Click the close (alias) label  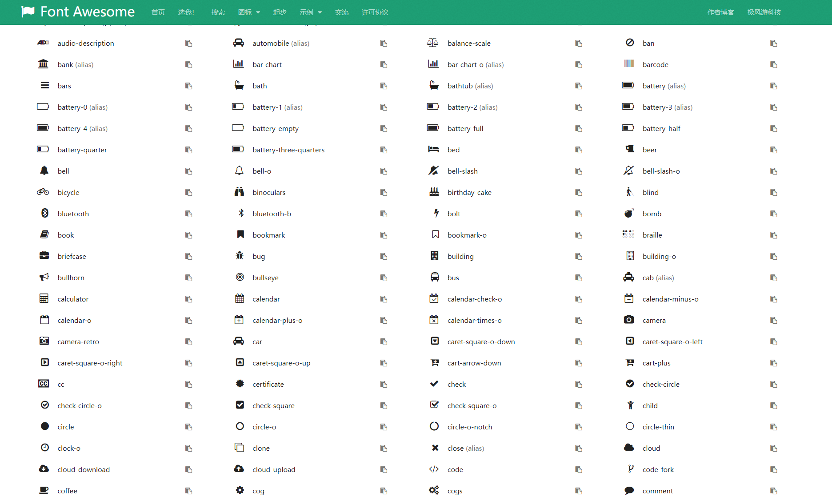[466, 448]
